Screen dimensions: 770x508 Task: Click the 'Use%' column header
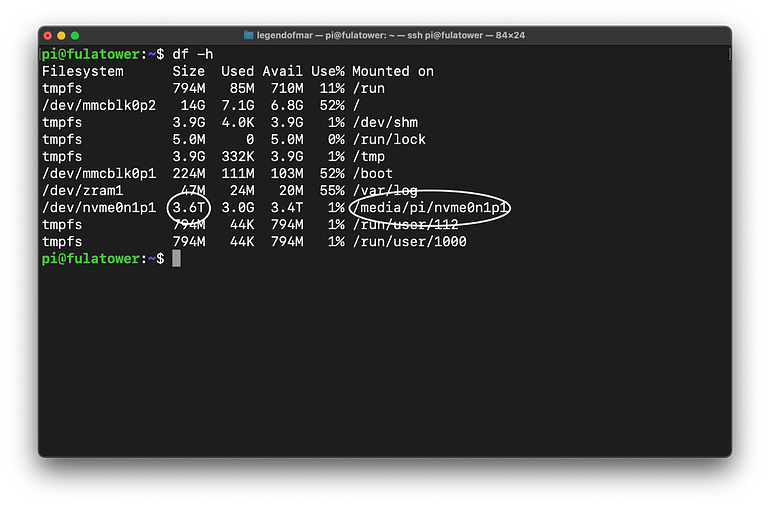[328, 71]
